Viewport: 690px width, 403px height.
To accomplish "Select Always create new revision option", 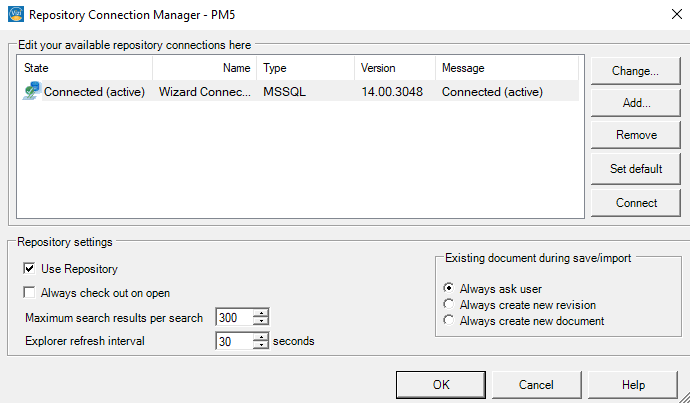I will click(x=448, y=304).
